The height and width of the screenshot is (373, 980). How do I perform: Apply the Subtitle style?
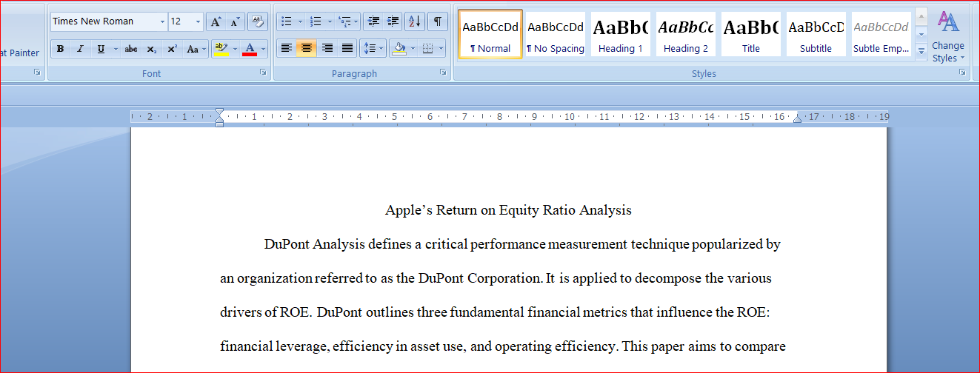coord(816,34)
